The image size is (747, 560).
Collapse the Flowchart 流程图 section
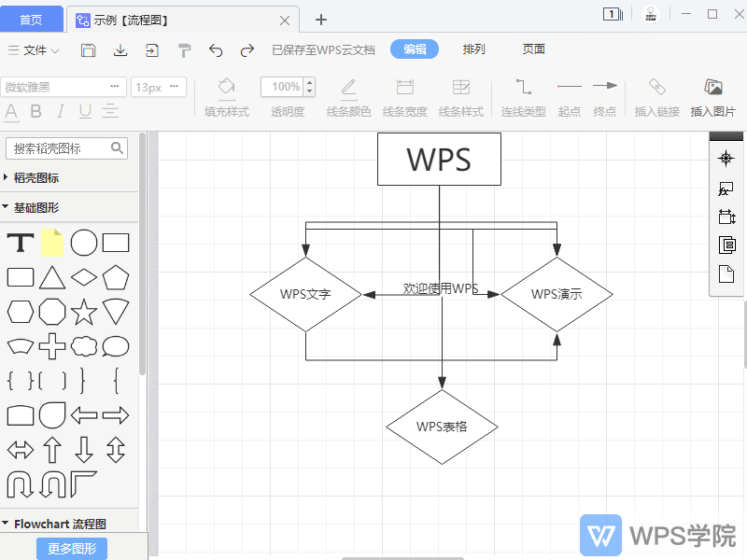[55, 524]
